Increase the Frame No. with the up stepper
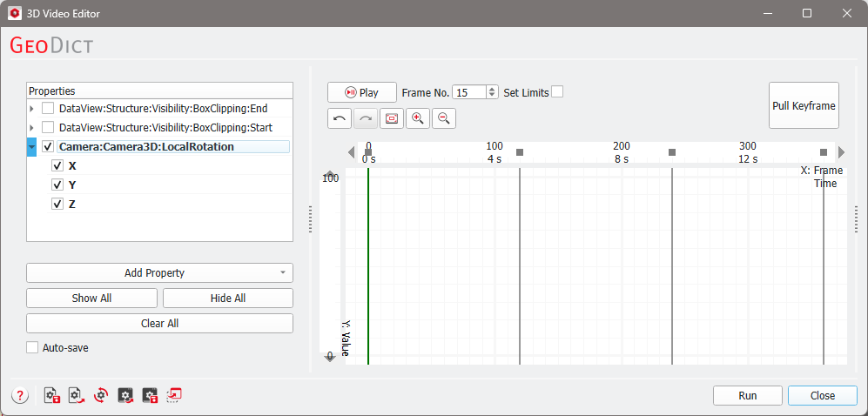This screenshot has height=416, width=868. point(492,89)
